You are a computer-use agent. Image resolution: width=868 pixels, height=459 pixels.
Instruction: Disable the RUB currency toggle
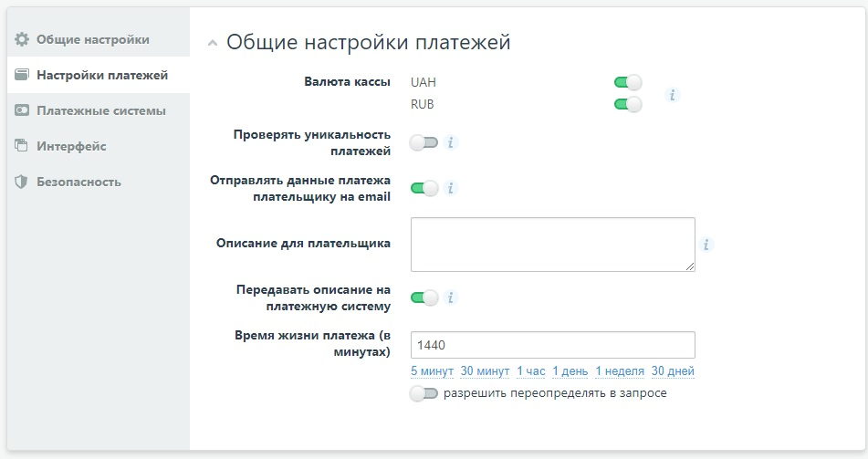pos(628,104)
